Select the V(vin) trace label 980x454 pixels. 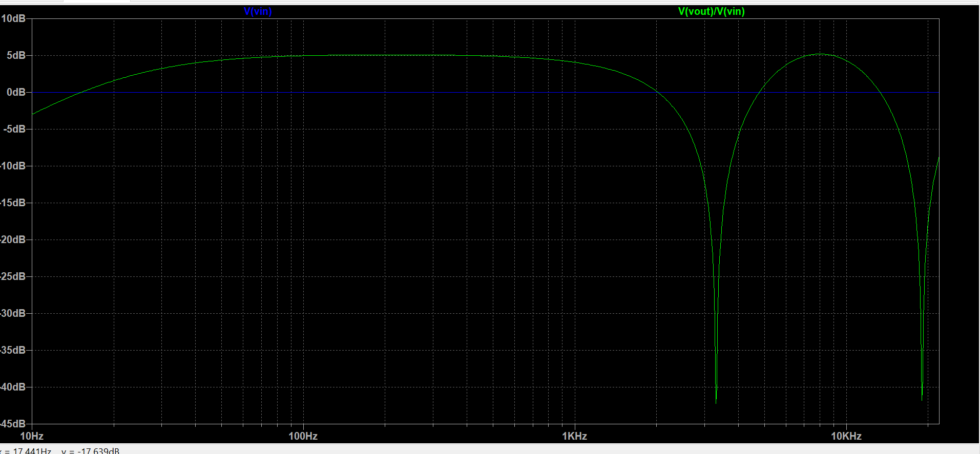coord(258,11)
